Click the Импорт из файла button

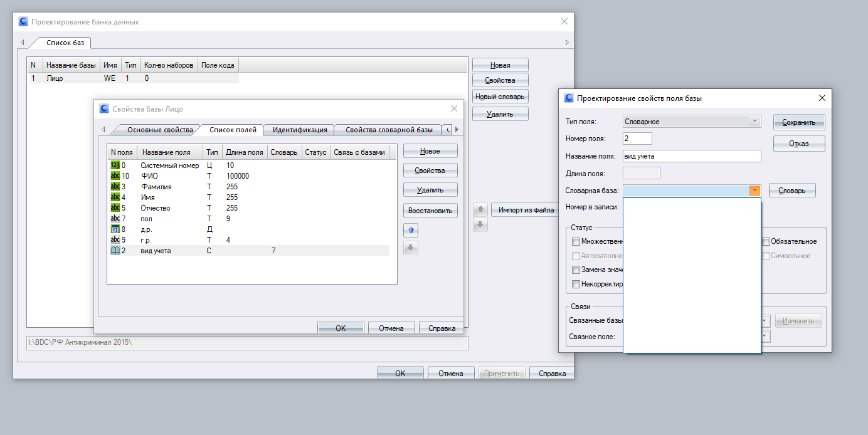pyautogui.click(x=526, y=210)
